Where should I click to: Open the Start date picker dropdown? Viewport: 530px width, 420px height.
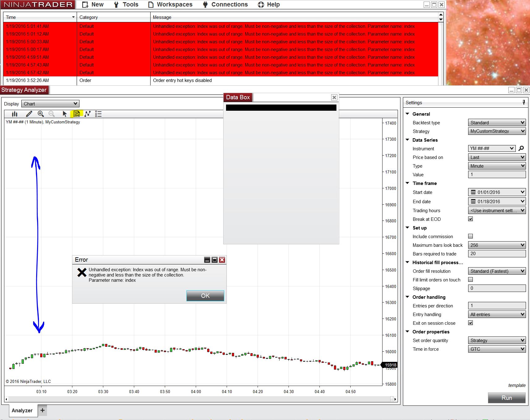[x=522, y=192]
